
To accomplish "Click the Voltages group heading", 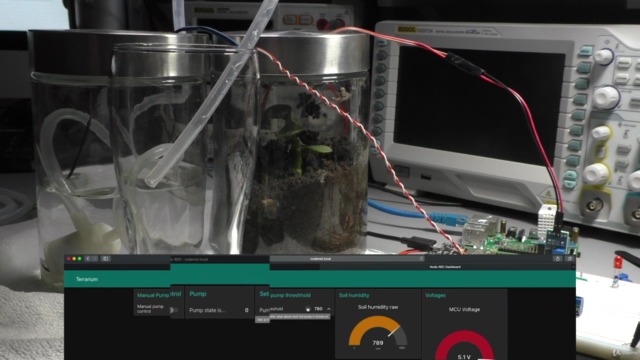I will 436,295.
